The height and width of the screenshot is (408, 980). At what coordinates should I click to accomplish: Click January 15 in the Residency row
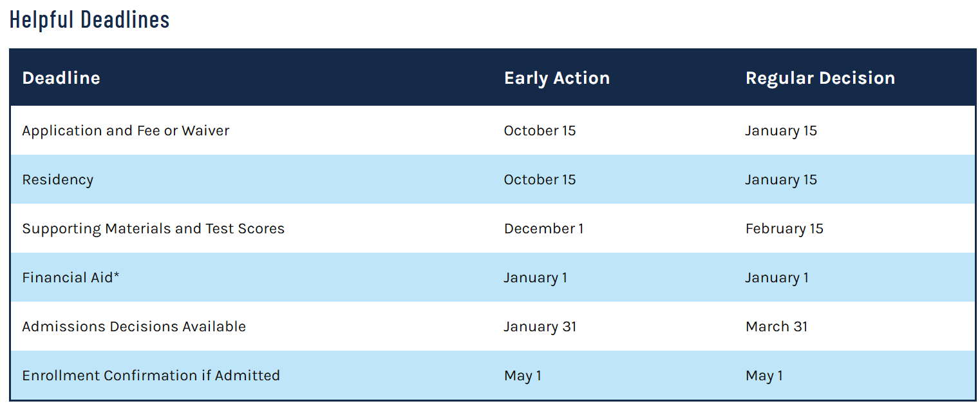pos(781,180)
